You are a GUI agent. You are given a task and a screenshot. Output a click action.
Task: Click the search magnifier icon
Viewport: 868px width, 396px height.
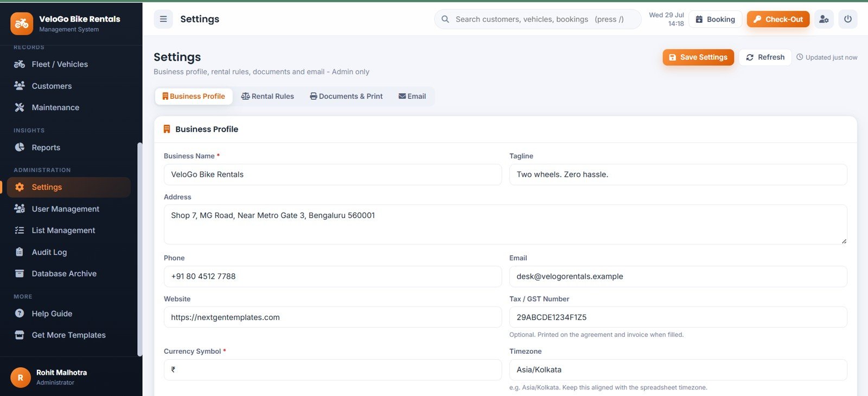(445, 19)
